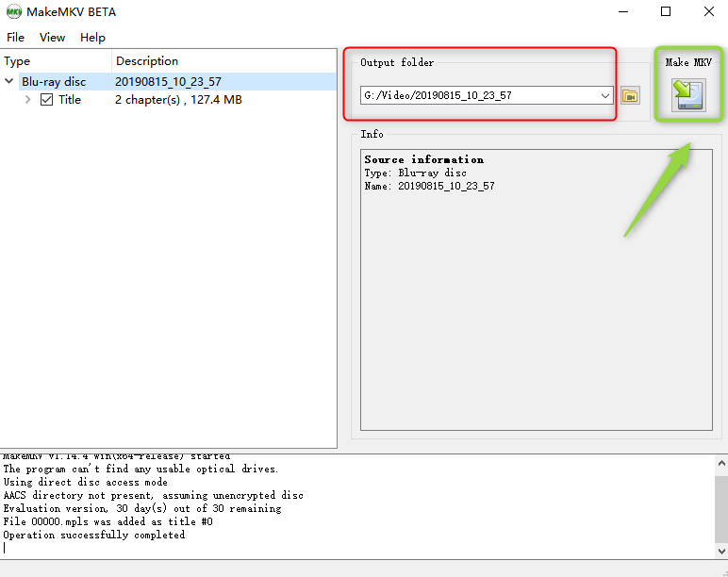The height and width of the screenshot is (577, 728).
Task: Click "File 00000.mpls was added" log line
Action: (108, 521)
